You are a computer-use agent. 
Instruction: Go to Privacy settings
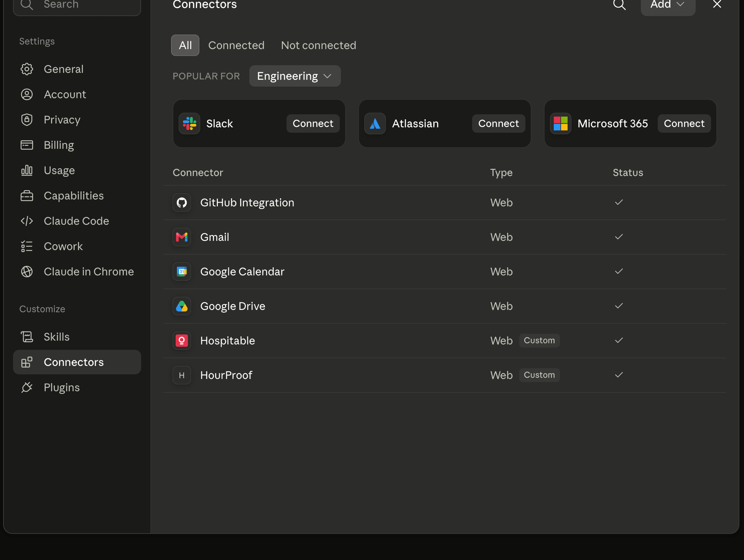(x=77, y=120)
